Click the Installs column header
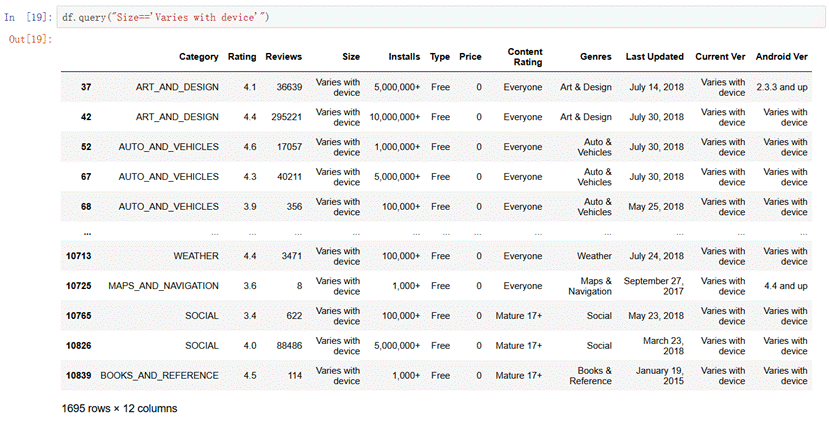The width and height of the screenshot is (829, 425). (404, 57)
